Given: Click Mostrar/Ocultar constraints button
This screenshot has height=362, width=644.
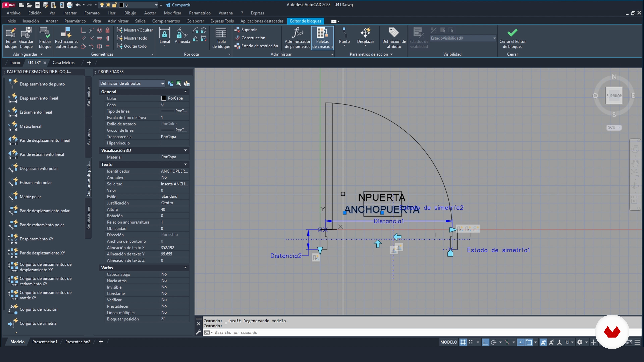Looking at the screenshot, I should coord(135,30).
